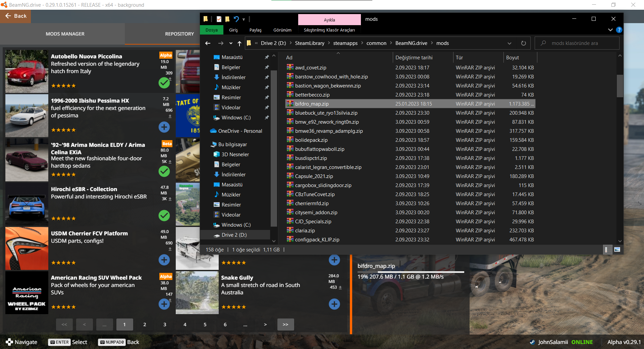This screenshot has height=349, width=644.
Task: Click the WinRAR icon of claria.zip
Action: pyautogui.click(x=290, y=230)
